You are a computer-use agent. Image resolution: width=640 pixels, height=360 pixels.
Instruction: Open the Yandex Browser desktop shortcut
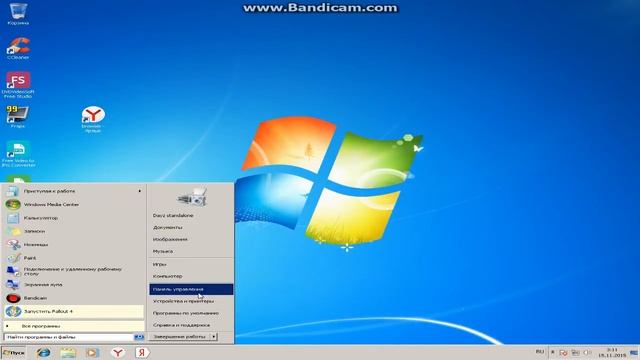point(93,119)
